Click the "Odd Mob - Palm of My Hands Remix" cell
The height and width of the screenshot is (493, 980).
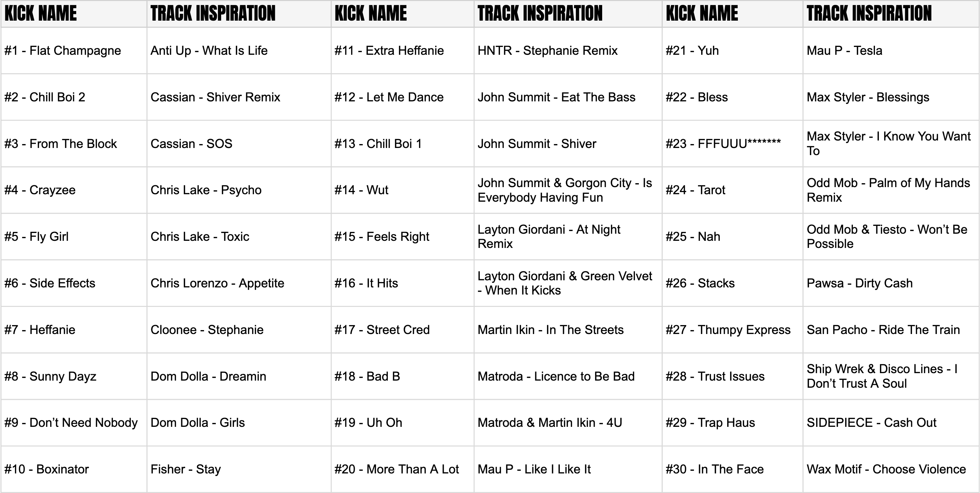(888, 190)
